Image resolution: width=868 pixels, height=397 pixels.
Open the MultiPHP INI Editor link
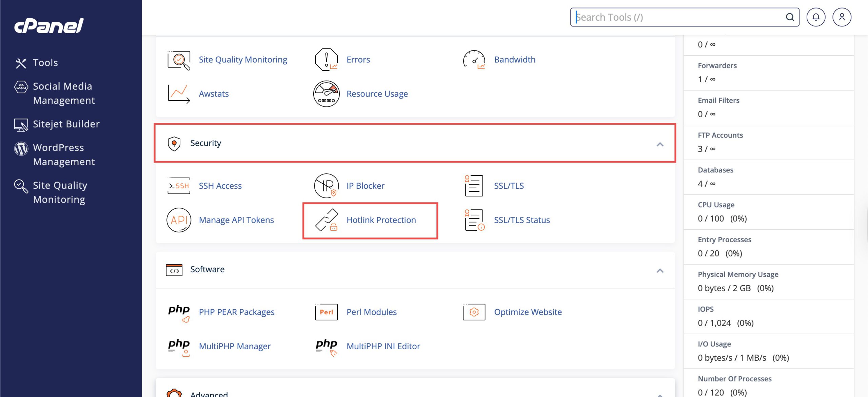pos(383,346)
